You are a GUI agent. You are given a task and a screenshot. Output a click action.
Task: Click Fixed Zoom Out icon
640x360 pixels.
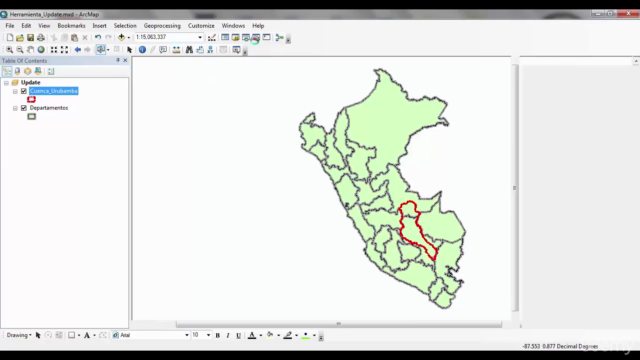click(x=64, y=50)
